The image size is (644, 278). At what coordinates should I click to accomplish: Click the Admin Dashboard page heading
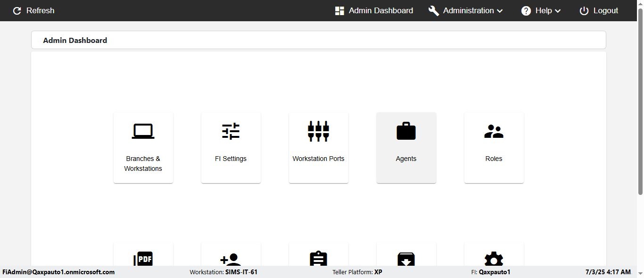click(x=75, y=41)
